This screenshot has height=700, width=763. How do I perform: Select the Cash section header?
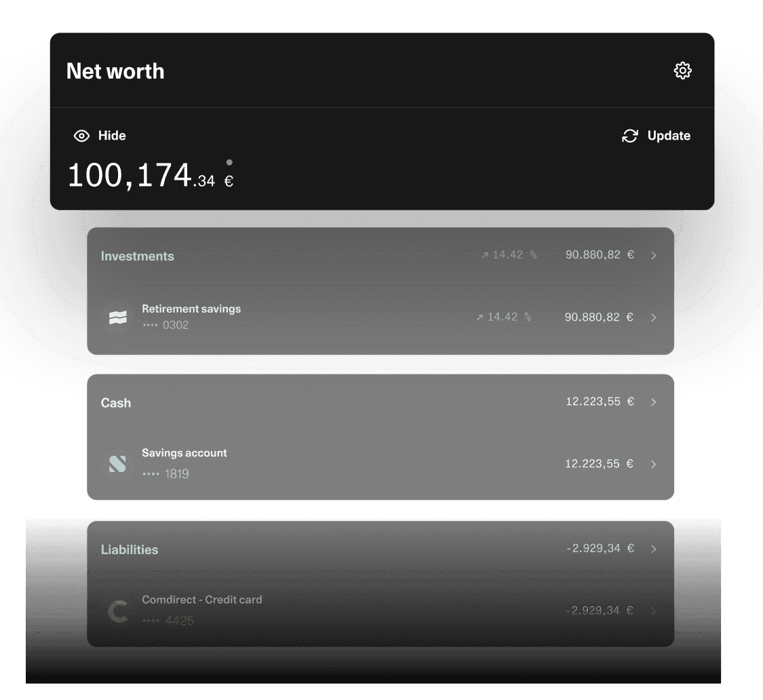[x=116, y=403]
